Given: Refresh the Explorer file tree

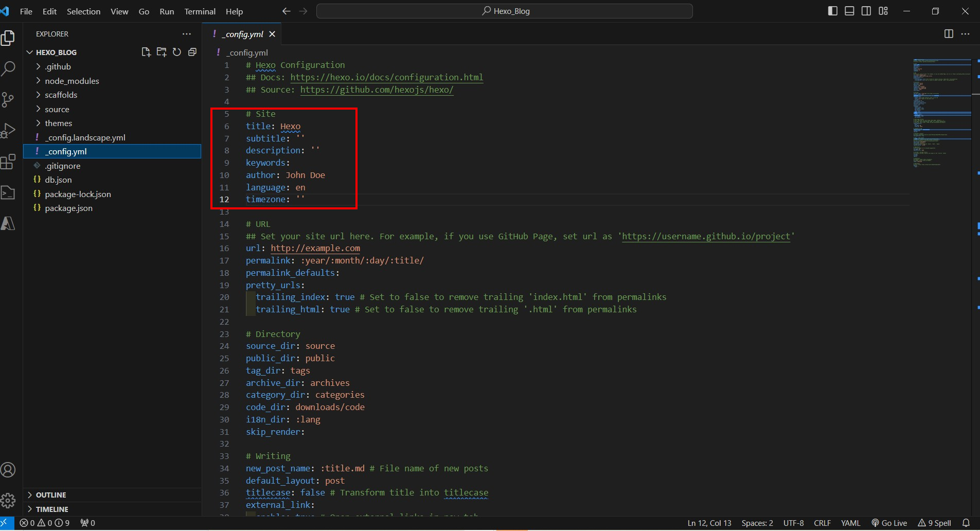Looking at the screenshot, I should (177, 52).
